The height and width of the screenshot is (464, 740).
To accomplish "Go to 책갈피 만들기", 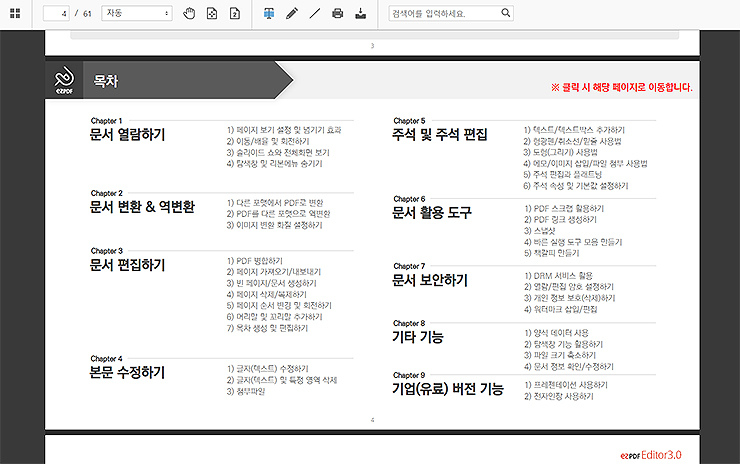I will pyautogui.click(x=552, y=253).
